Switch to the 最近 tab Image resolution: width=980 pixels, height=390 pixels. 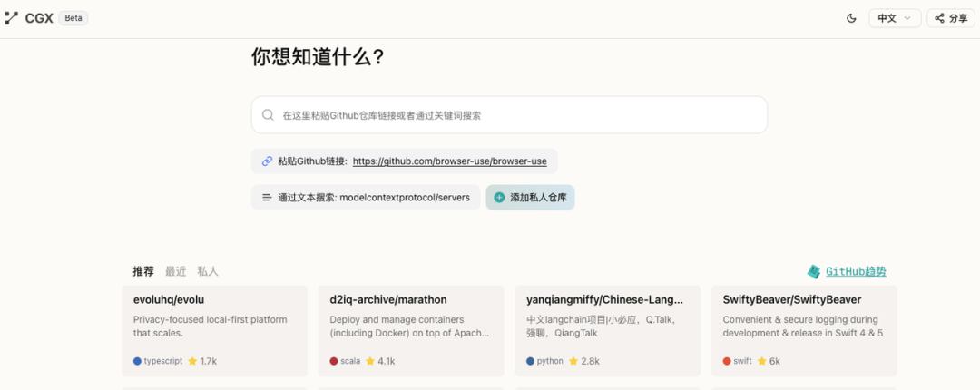[176, 271]
